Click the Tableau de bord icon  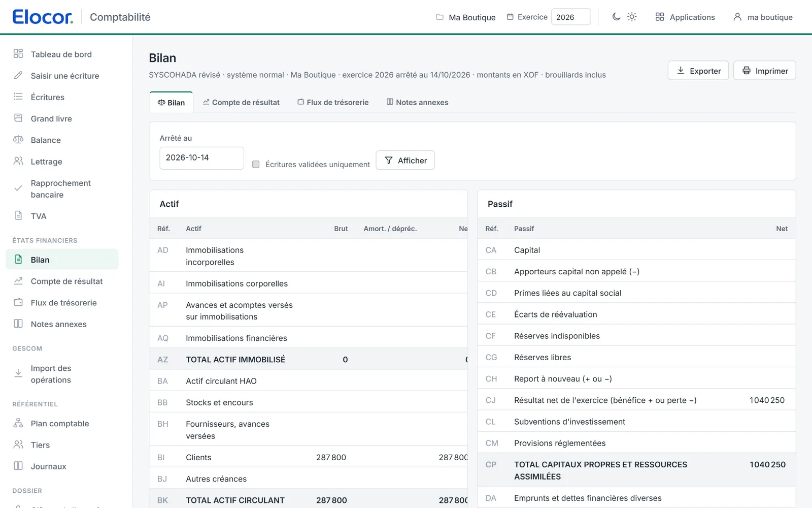(18, 54)
